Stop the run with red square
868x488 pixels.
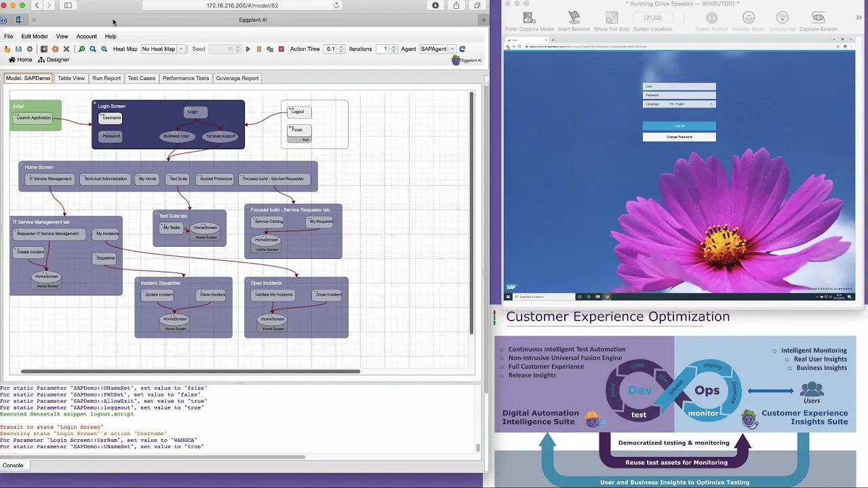coord(281,49)
